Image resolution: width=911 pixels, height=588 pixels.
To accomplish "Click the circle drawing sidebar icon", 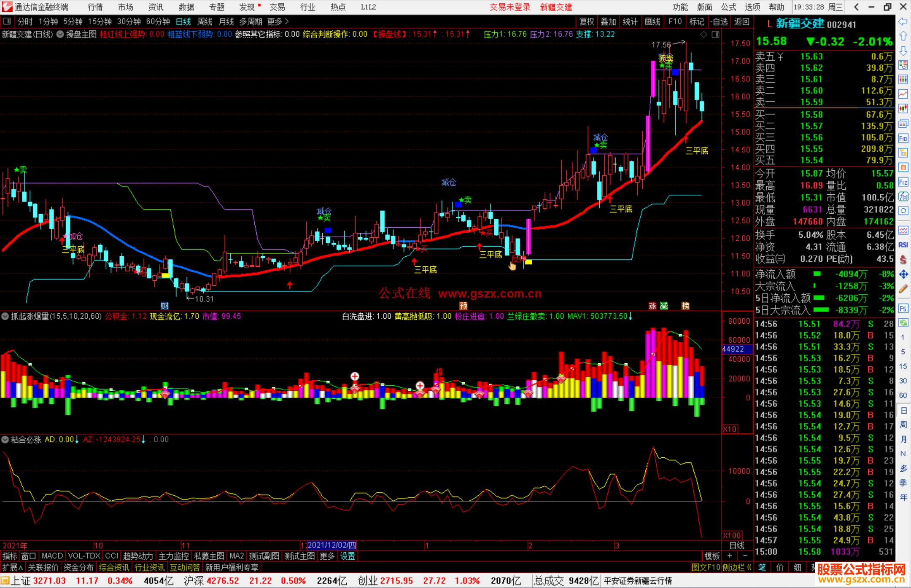I will 903,211.
